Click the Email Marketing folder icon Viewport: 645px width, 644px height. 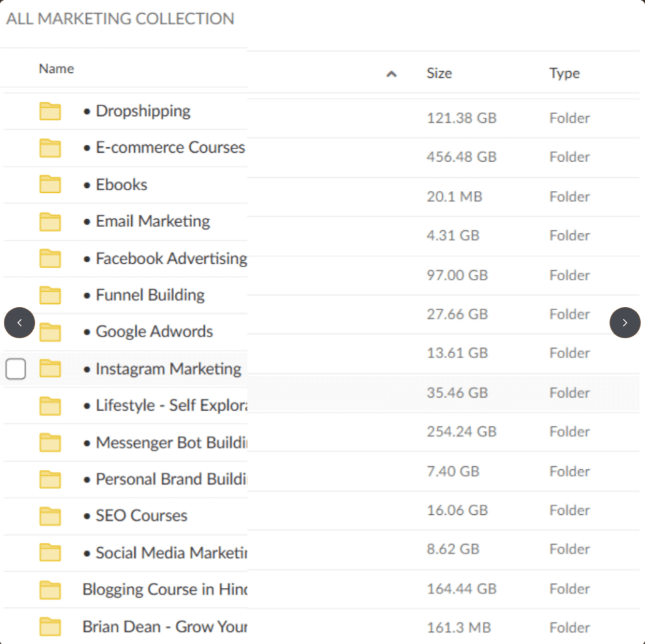[x=50, y=222]
